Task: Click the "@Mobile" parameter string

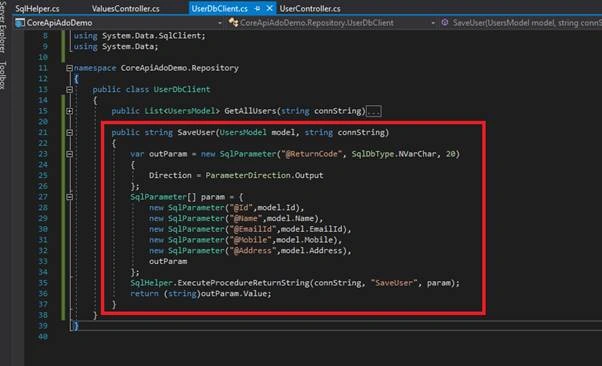Action: tap(250, 240)
